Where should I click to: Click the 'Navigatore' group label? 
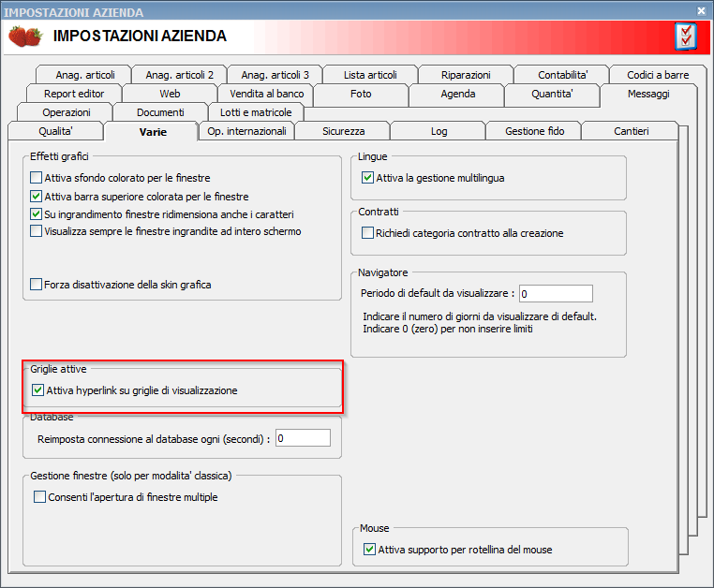tap(382, 272)
